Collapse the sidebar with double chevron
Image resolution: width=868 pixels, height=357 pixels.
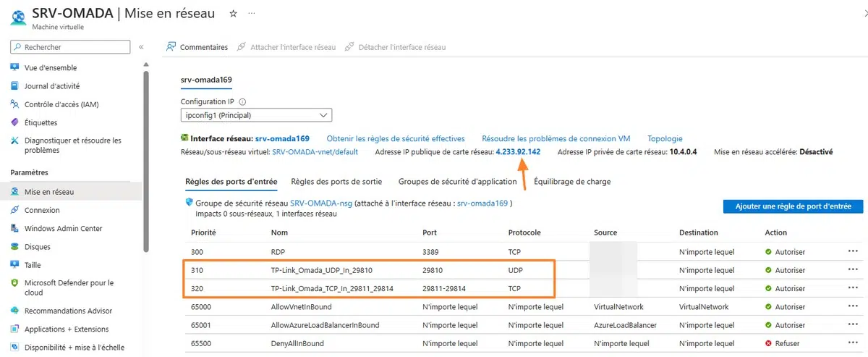pyautogui.click(x=142, y=47)
